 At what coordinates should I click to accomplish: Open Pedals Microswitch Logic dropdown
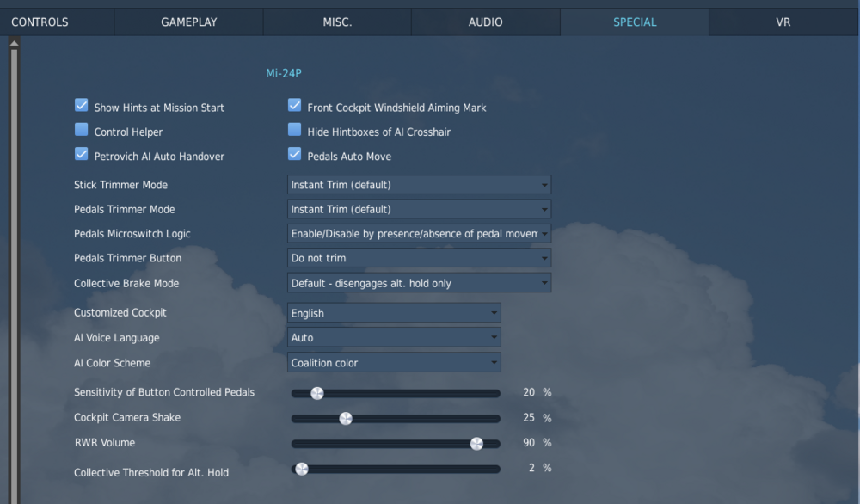pos(419,234)
